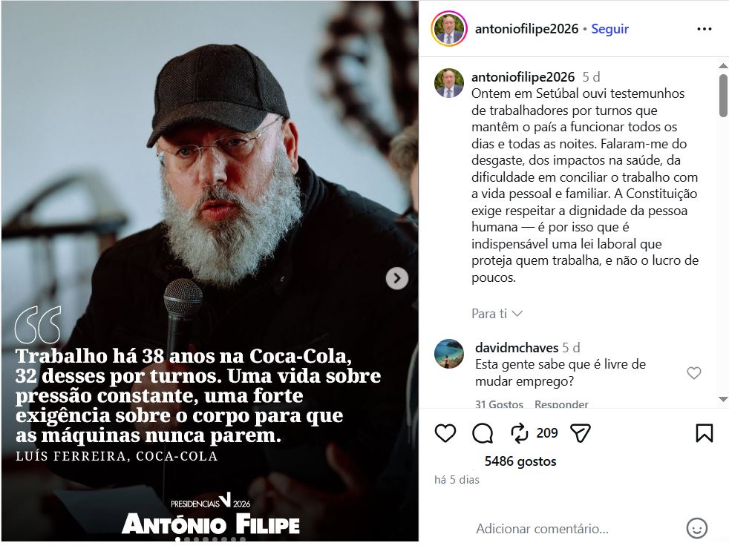
Task: View the 5486 gostos likes list
Action: coord(520,461)
